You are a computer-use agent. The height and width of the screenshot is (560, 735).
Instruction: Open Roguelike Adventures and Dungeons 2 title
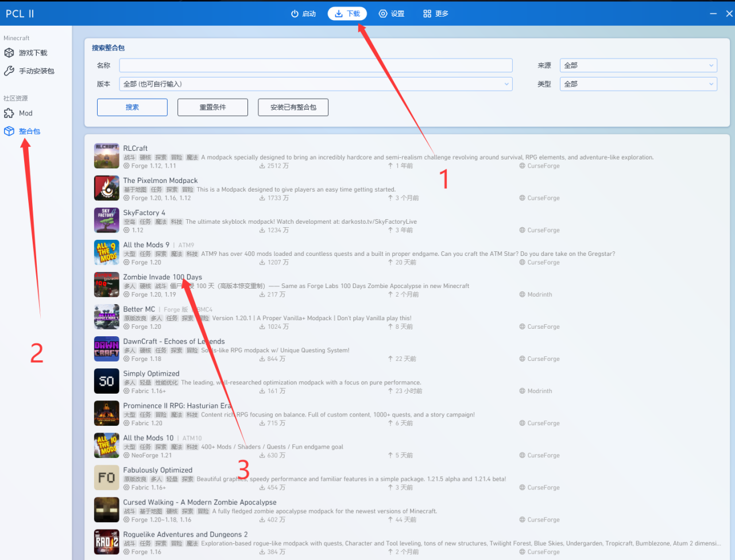click(x=185, y=534)
